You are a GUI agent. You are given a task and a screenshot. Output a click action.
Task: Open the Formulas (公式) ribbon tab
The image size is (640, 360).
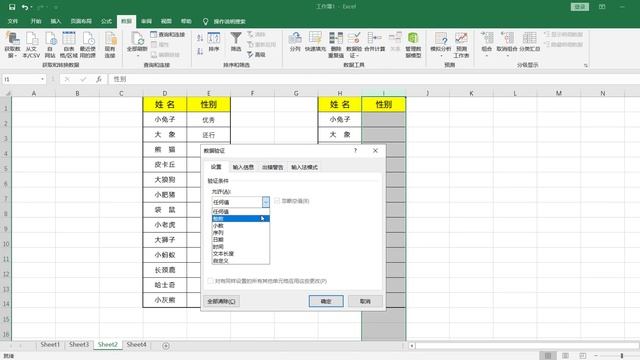[106, 21]
